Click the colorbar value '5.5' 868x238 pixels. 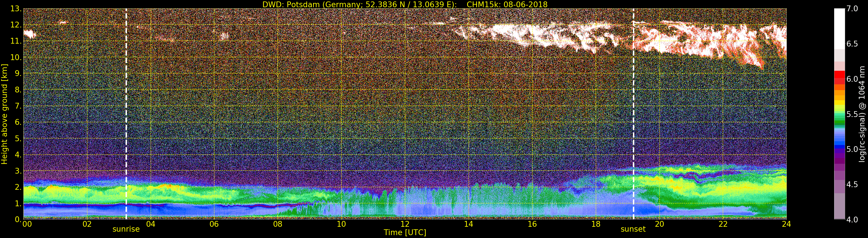point(852,114)
